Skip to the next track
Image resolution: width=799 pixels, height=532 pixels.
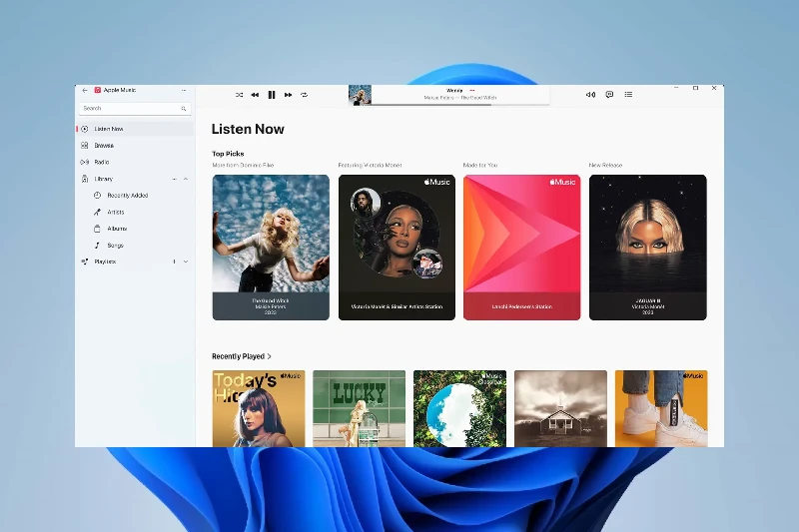pos(288,95)
